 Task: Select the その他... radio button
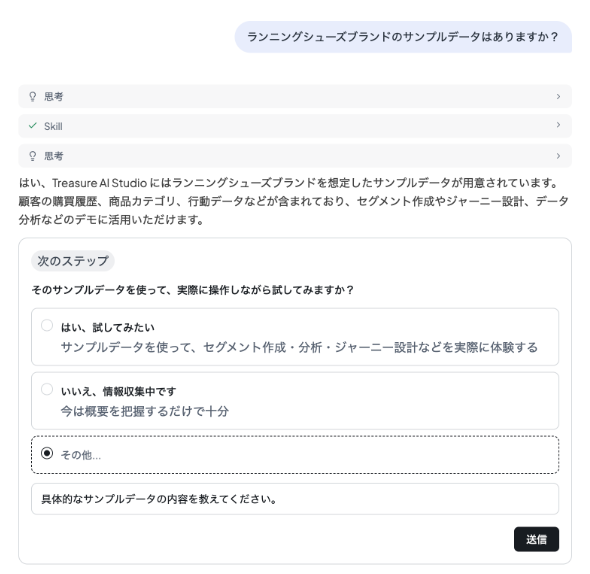(x=47, y=453)
